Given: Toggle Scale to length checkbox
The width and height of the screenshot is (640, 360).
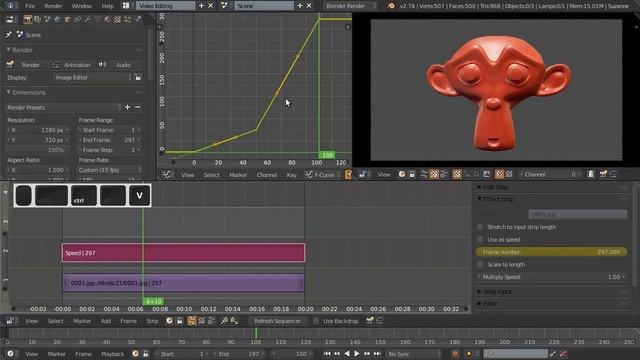Looking at the screenshot, I should coord(480,264).
